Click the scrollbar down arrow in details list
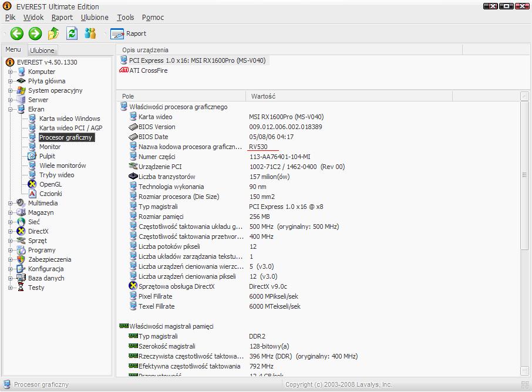Screen dimensions: 532x392 524,370
